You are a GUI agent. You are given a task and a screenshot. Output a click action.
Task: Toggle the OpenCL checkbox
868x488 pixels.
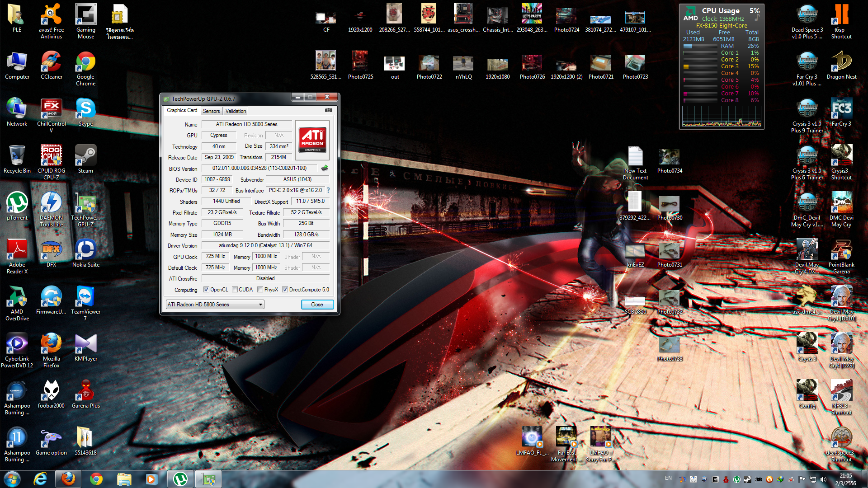206,290
